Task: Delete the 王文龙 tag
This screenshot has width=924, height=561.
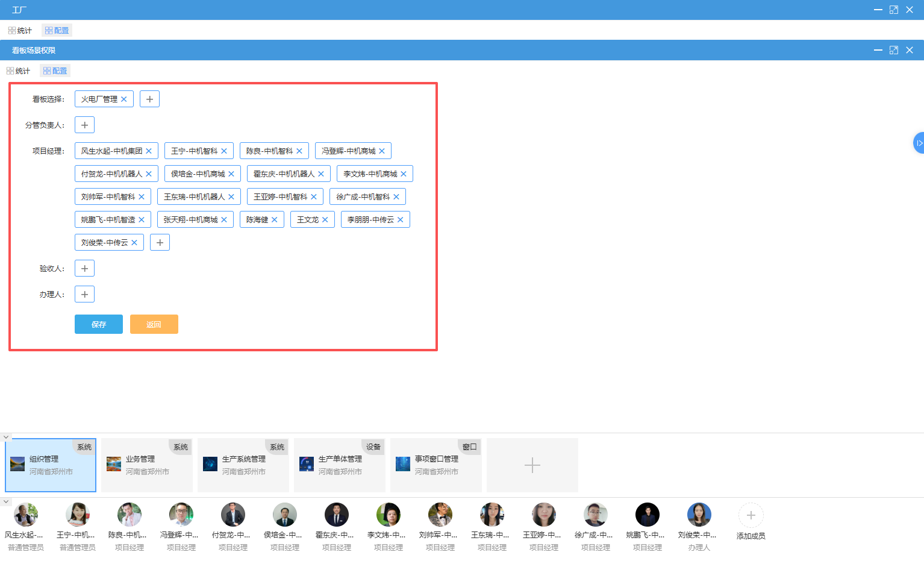Action: click(325, 220)
